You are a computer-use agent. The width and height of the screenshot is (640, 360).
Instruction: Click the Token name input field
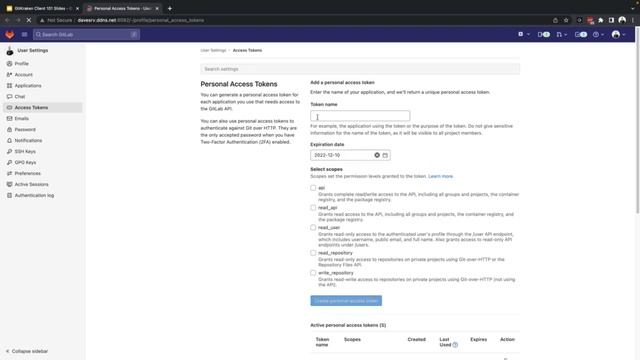pyautogui.click(x=360, y=116)
